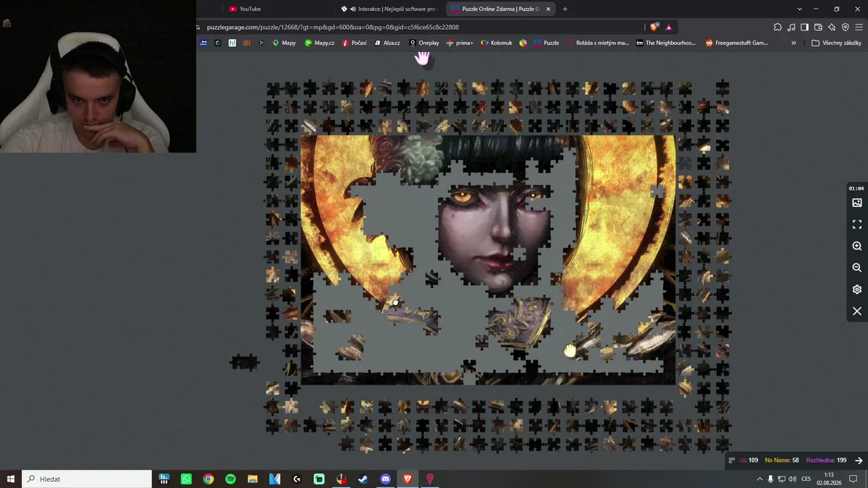The width and height of the screenshot is (868, 488).
Task: Open File Explorer from the taskbar
Action: click(252, 479)
